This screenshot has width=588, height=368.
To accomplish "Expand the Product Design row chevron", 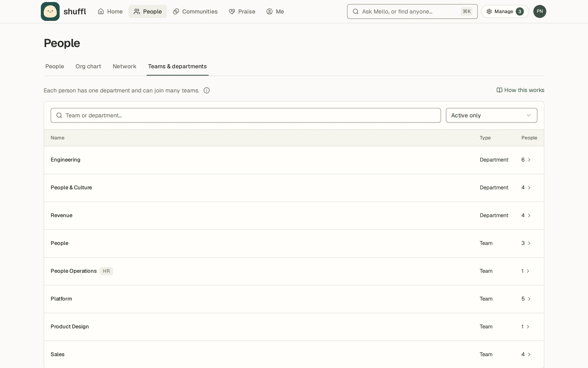I will 528,327.
